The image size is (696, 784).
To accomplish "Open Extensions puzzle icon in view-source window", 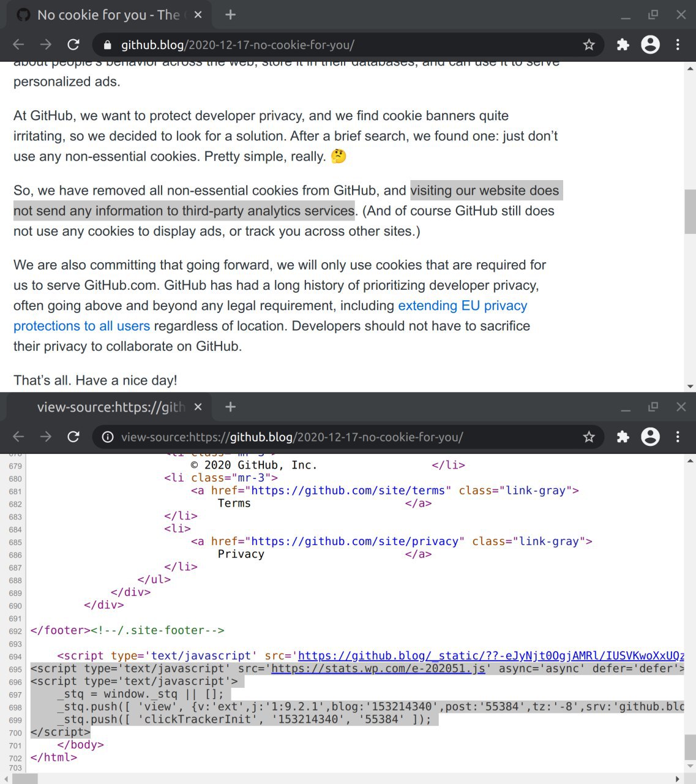I will tap(623, 437).
